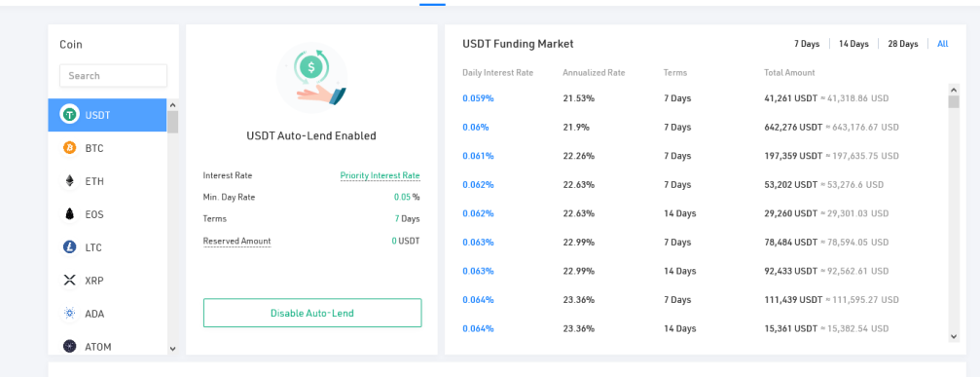The image size is (980, 377).
Task: Filter funding market by 7 Days
Action: (x=807, y=44)
